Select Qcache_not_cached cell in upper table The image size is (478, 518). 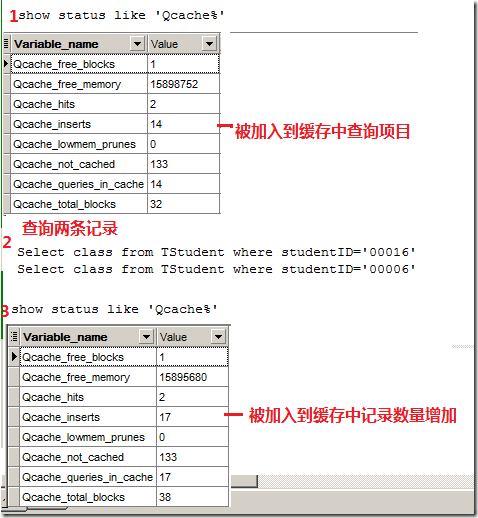(79, 164)
